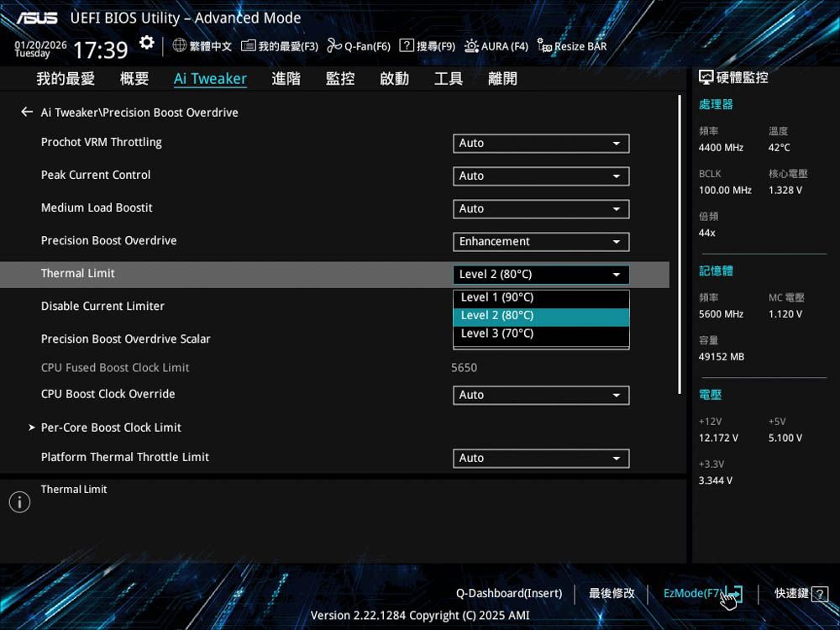Expand Per-Core Boost Clock Limit submenu
The width and height of the screenshot is (840, 630).
[x=111, y=428]
